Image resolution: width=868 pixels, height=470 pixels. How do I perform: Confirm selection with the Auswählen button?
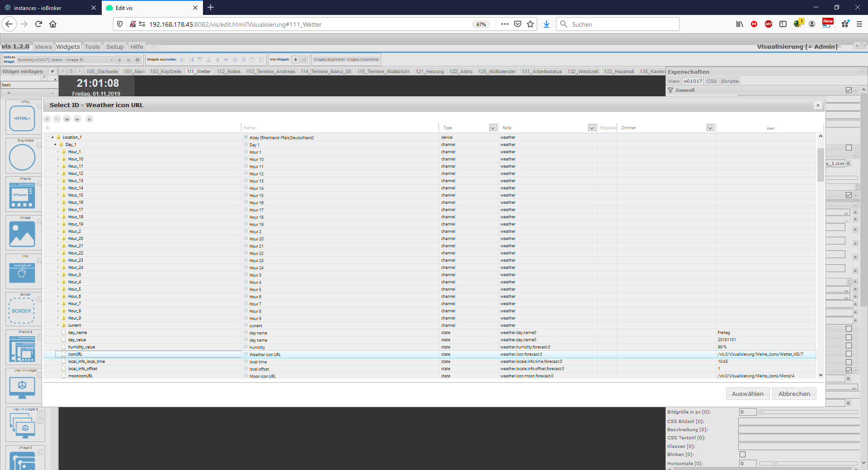tap(748, 394)
